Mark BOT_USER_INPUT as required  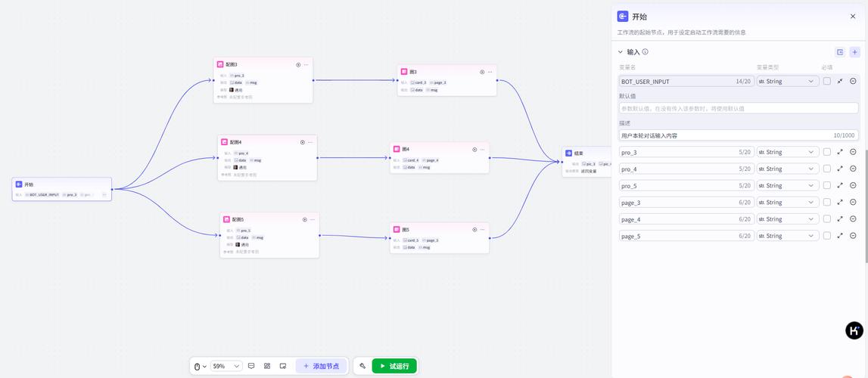click(x=827, y=82)
